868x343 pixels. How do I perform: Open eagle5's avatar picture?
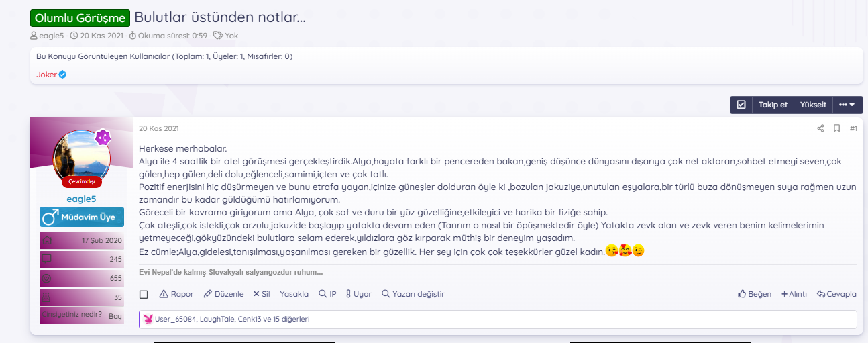(81, 158)
